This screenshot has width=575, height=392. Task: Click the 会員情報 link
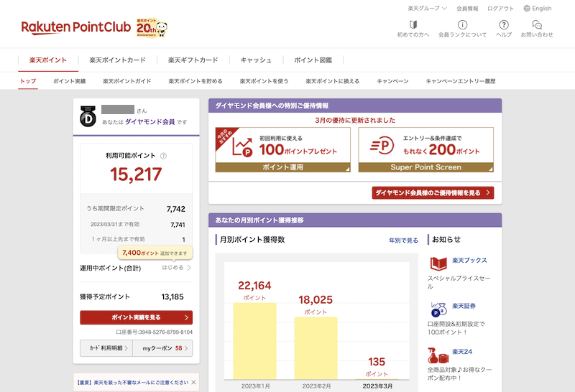pos(467,9)
